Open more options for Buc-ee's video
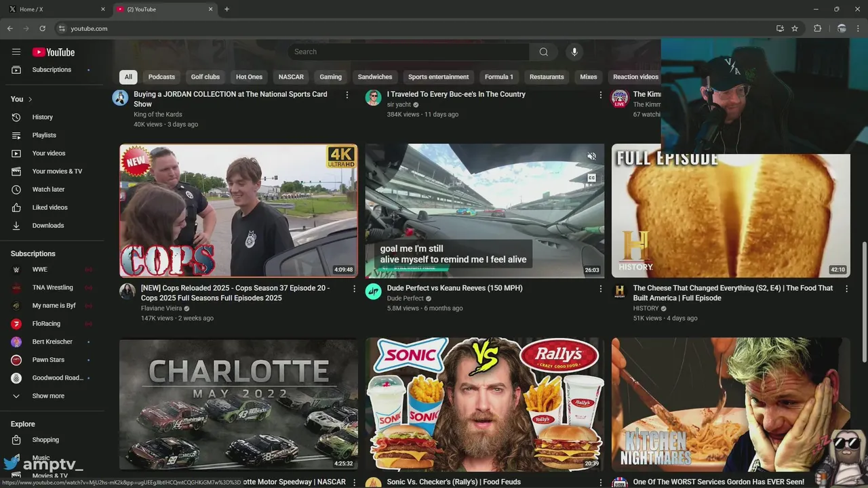Screen dimensions: 868x488 point(600,95)
